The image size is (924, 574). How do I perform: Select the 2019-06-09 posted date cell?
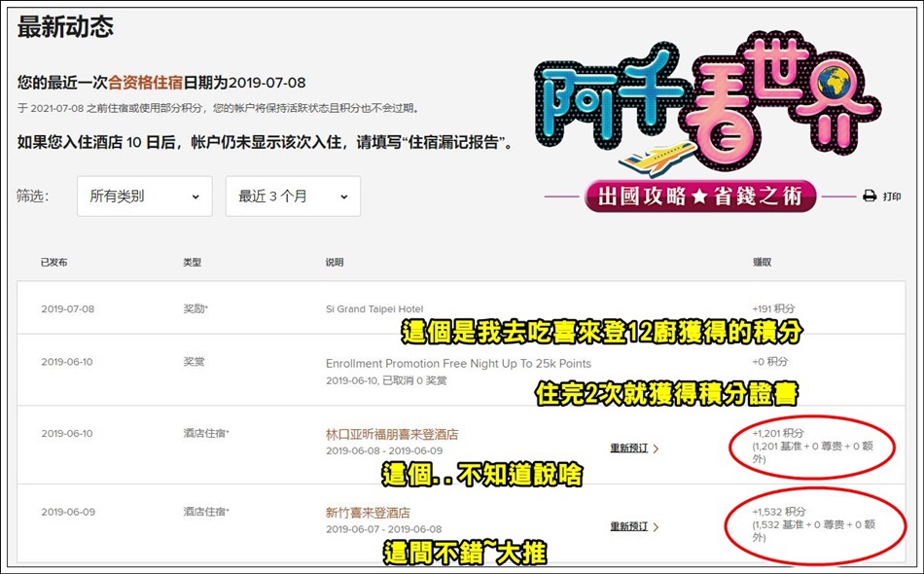point(68,512)
